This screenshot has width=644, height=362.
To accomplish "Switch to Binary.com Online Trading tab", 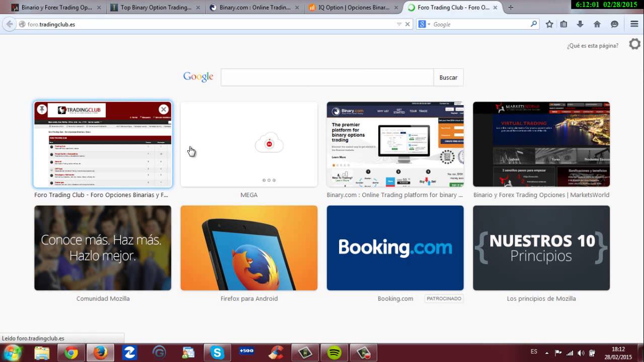I will pos(255,8).
